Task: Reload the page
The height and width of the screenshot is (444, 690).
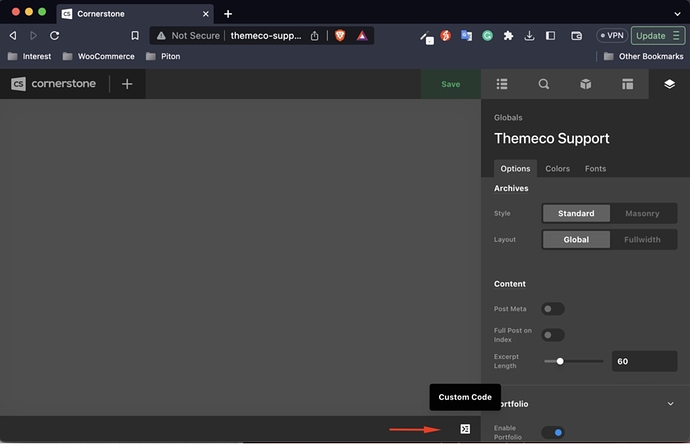Action: (x=54, y=36)
